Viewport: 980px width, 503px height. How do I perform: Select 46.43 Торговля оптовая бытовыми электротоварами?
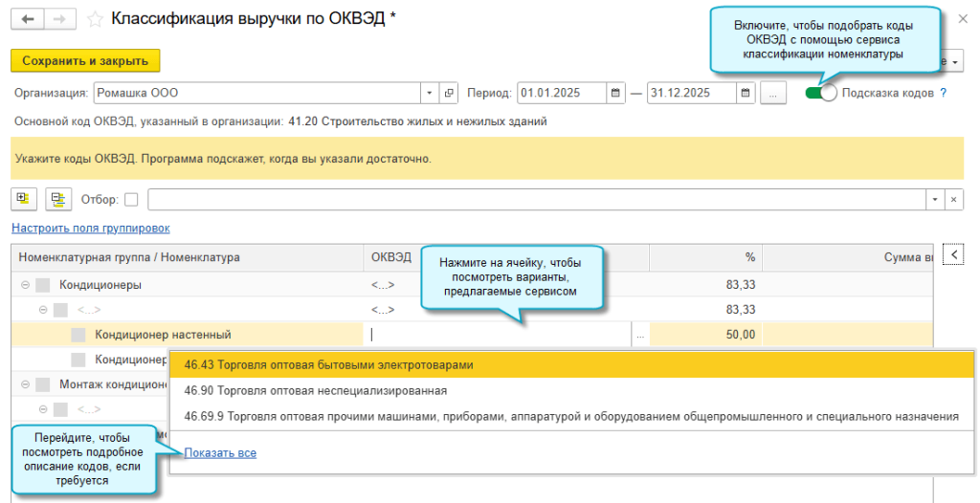click(329, 365)
